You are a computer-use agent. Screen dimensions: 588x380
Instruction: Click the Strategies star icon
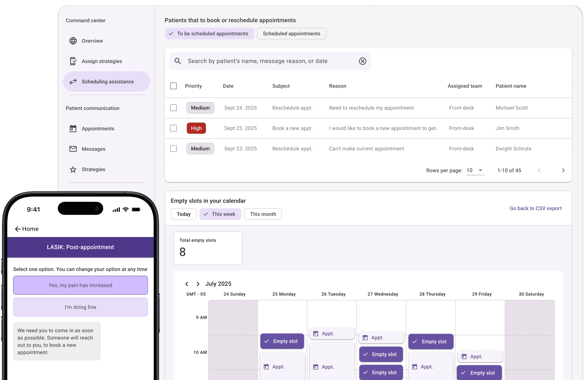click(73, 170)
